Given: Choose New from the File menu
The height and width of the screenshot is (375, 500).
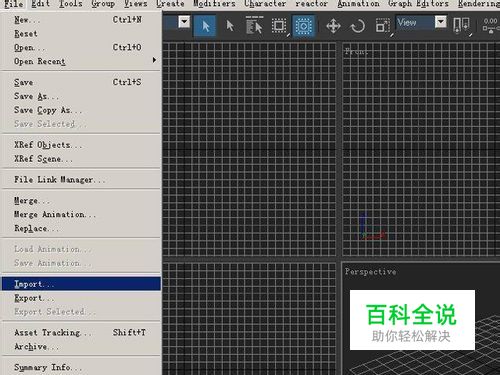Looking at the screenshot, I should click(x=81, y=20).
